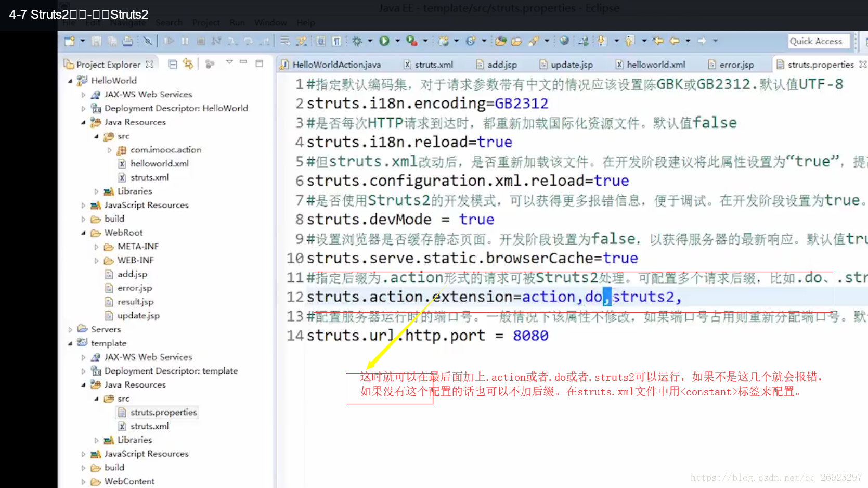This screenshot has height=488, width=868.
Task: Maximize the Project Explorer view
Action: pos(259,63)
